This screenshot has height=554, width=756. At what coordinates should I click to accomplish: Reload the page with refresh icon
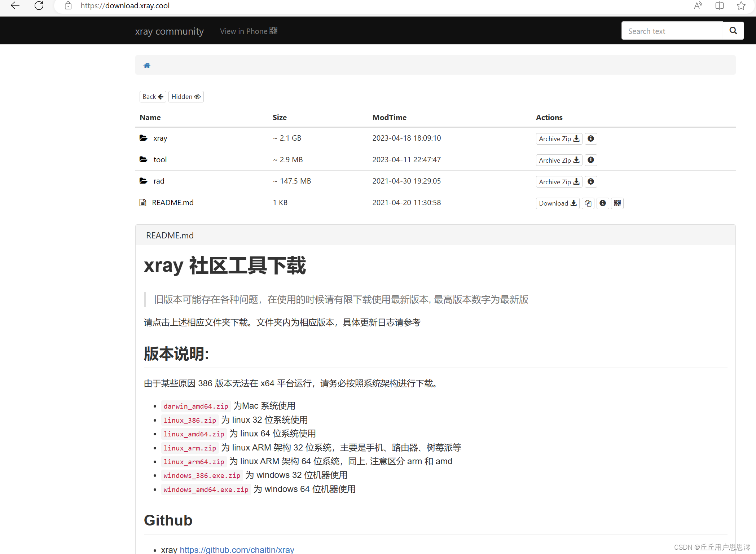(x=39, y=5)
